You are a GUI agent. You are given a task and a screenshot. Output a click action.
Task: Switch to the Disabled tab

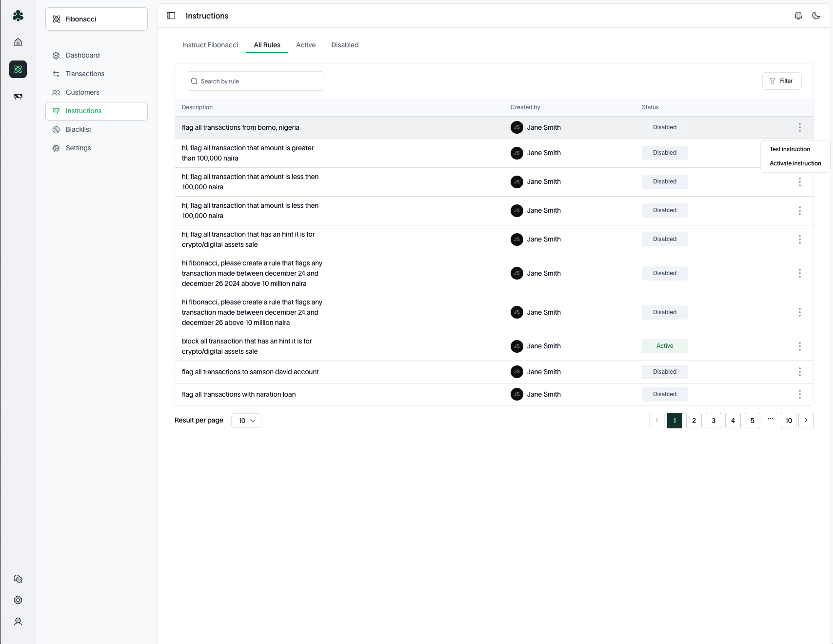[x=345, y=45]
